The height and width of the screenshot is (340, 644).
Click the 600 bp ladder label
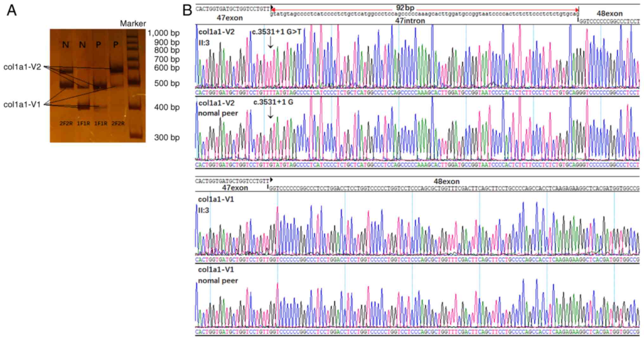[167, 68]
